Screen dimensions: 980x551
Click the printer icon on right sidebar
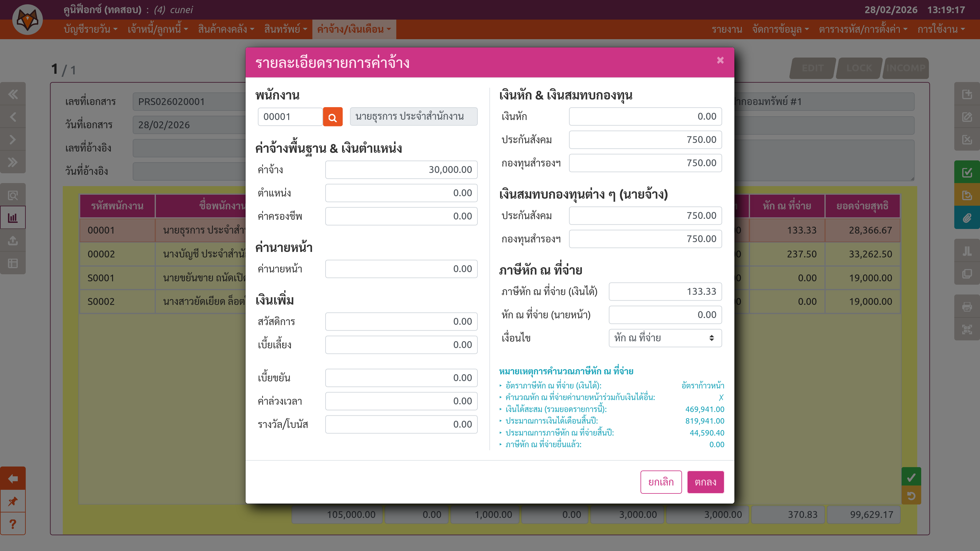(x=967, y=306)
